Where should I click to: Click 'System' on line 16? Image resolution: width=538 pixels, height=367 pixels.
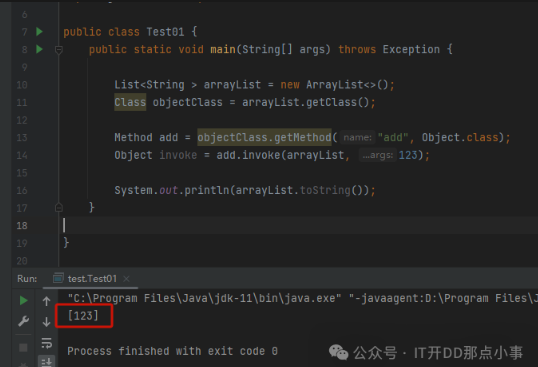(x=133, y=190)
